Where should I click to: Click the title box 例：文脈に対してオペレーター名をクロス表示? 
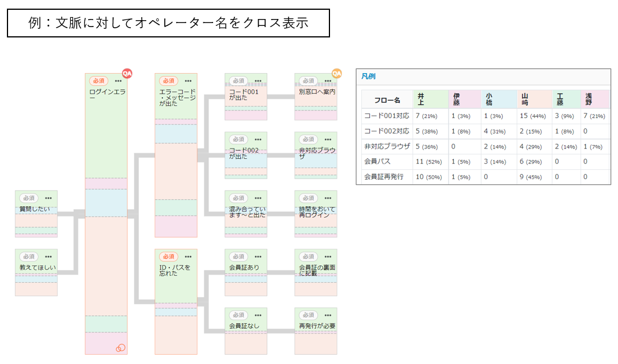tap(168, 23)
